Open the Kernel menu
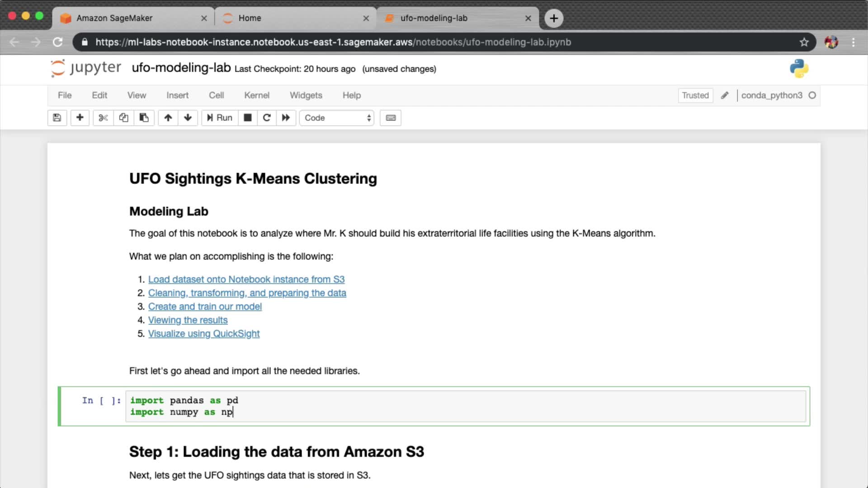Viewport: 868px width, 488px height. tap(256, 95)
